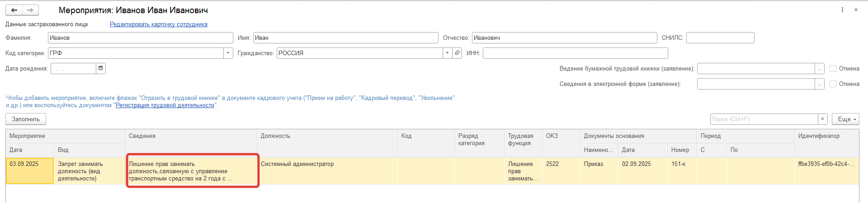This screenshot has height=203, width=868.
Task: Open Регистрация трудовой деятельности link
Action: (165, 105)
